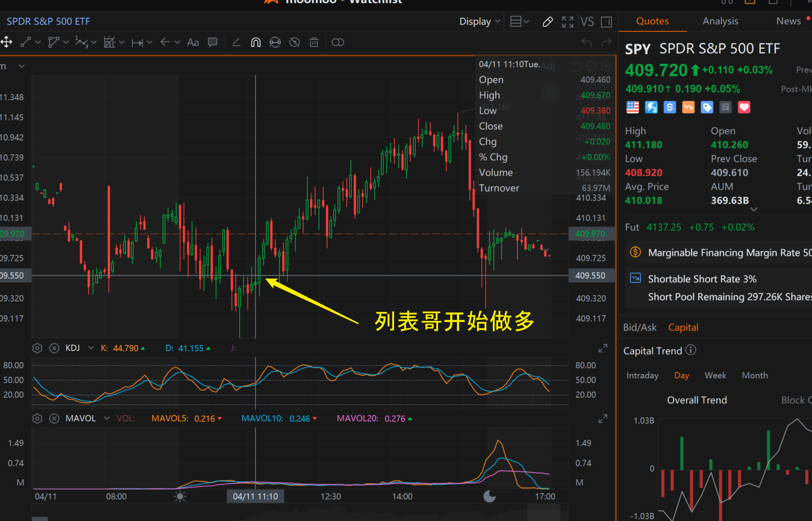This screenshot has height=521, width=812.
Task: Maximize the MAVOL indicator pane
Action: (x=603, y=419)
